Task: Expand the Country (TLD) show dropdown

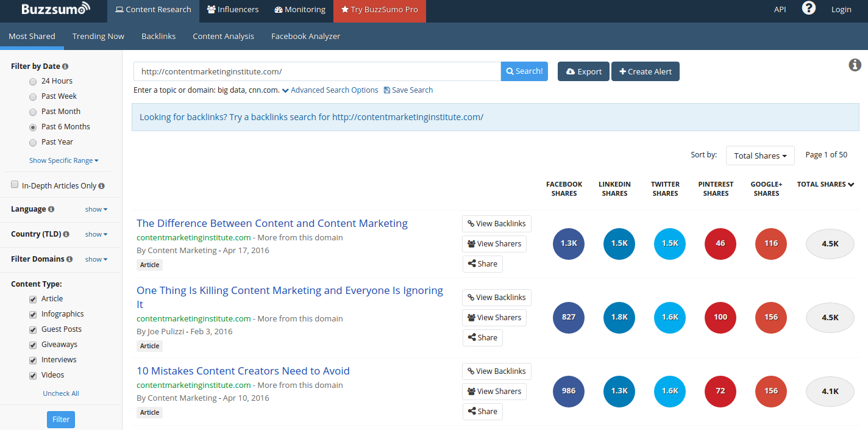Action: 96,234
